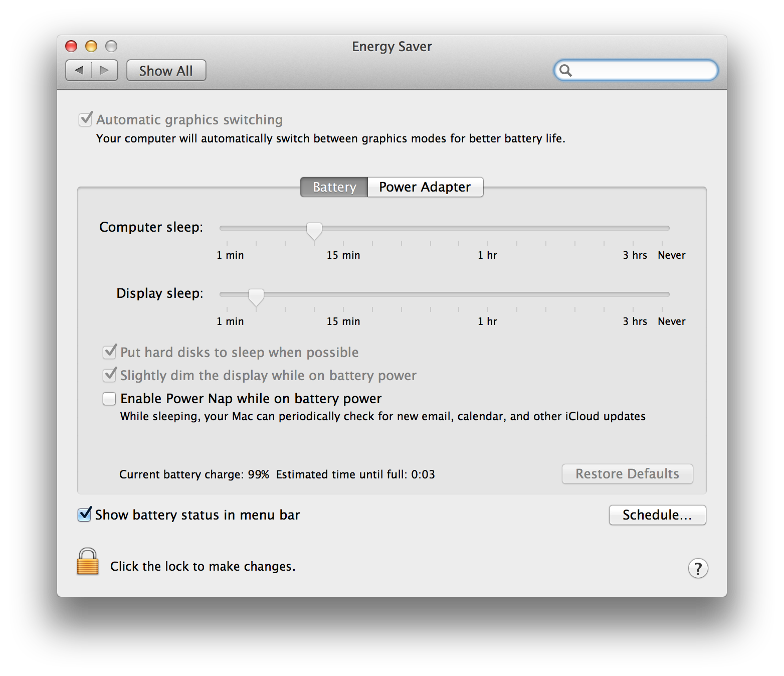Click the Computer sleep slider thumb
This screenshot has width=784, height=676.
coord(314,231)
